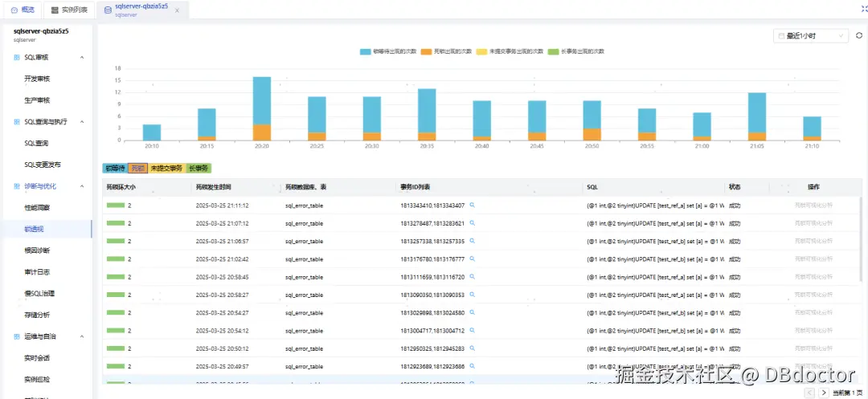Open the 最近1小时 time range dropdown
Viewport: 868px width, 399px height.
(811, 35)
